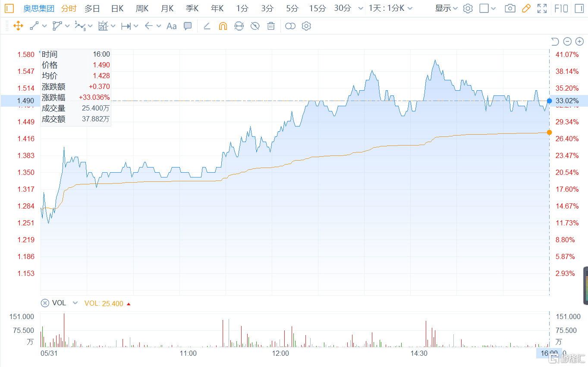The height and width of the screenshot is (367, 588).
Task: Click the orange pencil drawing tool icon
Action: [526, 8]
